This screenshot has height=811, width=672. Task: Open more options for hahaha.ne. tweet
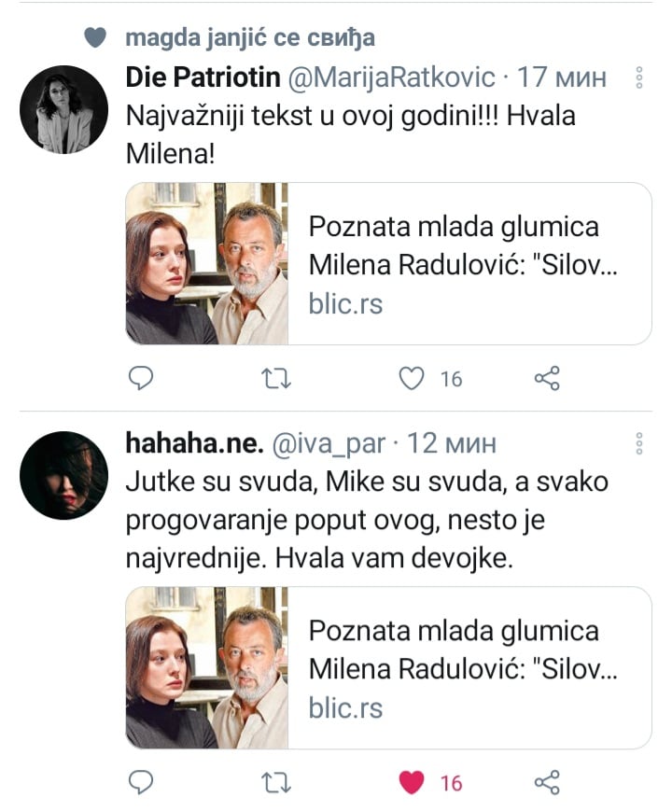639,442
